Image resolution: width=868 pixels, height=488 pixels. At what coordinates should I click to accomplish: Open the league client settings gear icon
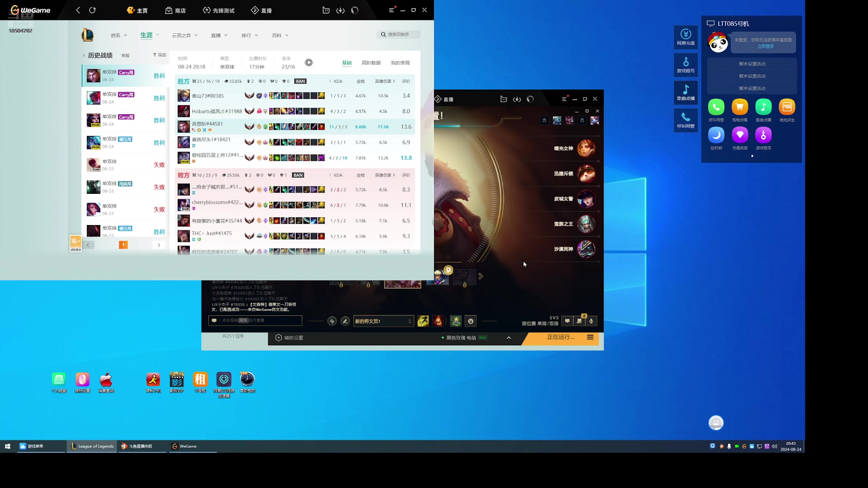click(x=587, y=111)
